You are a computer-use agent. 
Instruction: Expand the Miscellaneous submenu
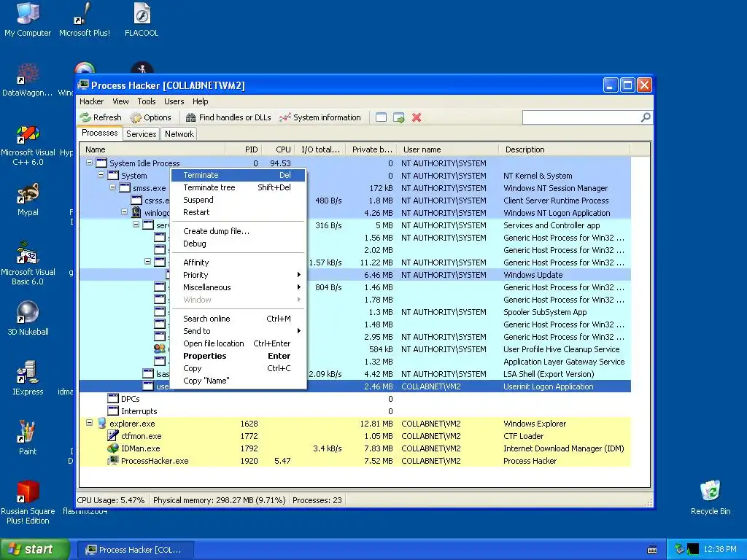[x=238, y=287]
